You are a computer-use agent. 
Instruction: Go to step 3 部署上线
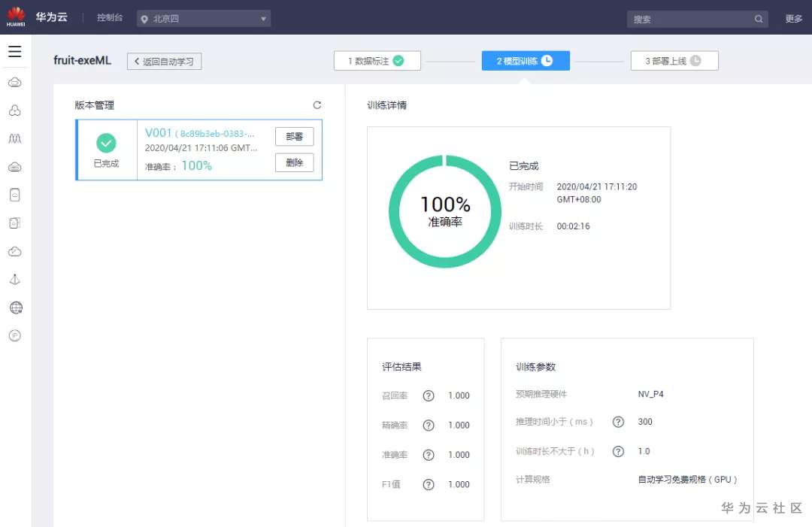pos(674,61)
